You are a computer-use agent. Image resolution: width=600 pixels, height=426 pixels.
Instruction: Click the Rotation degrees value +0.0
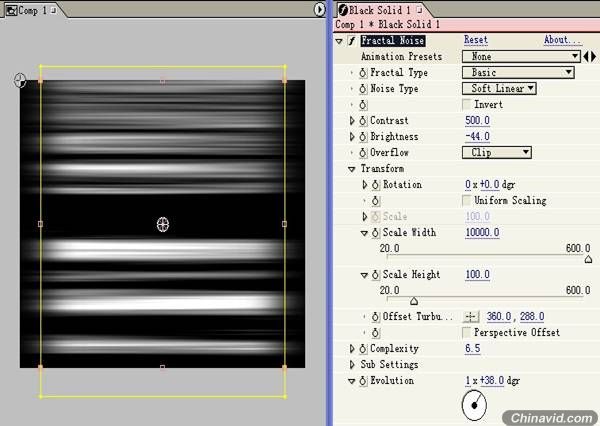pyautogui.click(x=489, y=185)
